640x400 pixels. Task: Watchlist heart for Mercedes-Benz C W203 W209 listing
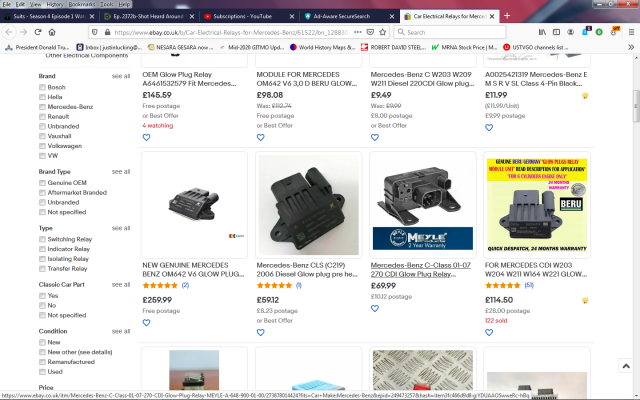point(375,138)
